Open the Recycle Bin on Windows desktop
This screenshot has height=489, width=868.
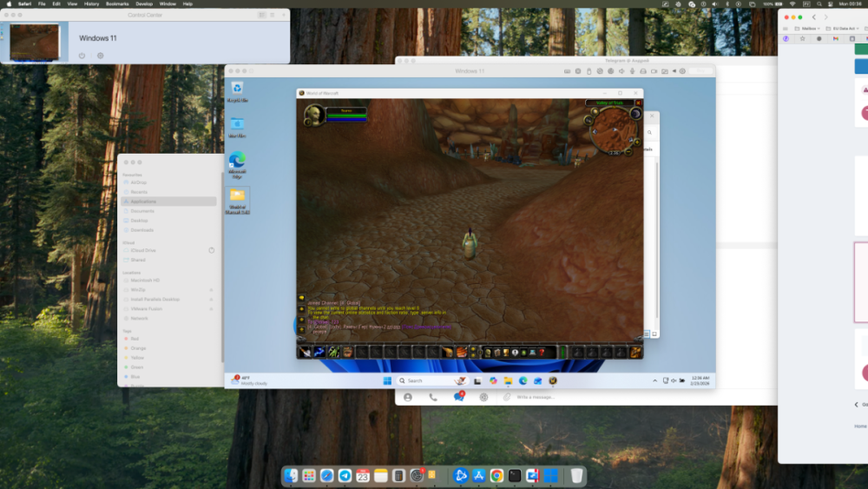pyautogui.click(x=236, y=89)
